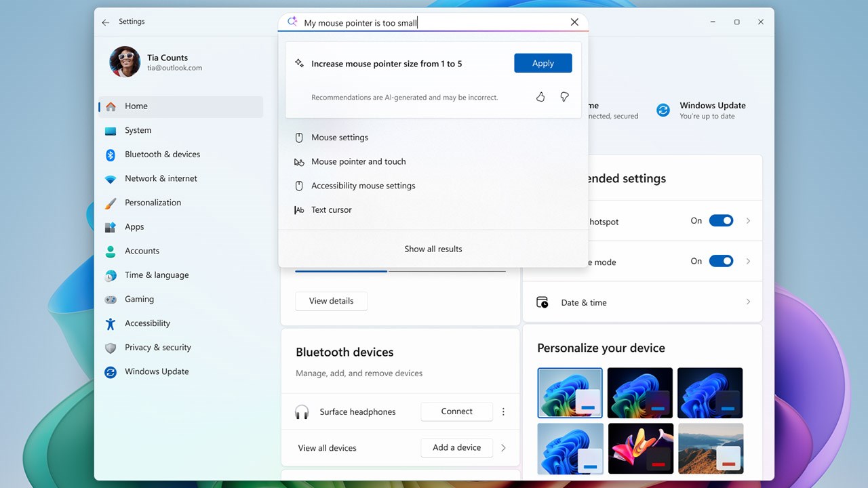The height and width of the screenshot is (488, 868).
Task: Apply the mouse pointer size recommendation
Action: [x=543, y=63]
